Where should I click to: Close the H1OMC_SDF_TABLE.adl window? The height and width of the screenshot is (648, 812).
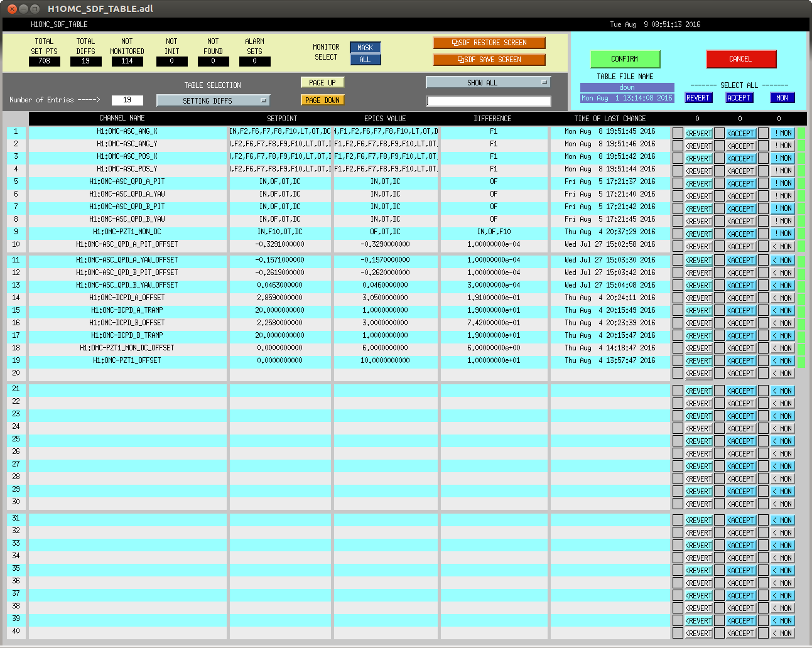11,9
